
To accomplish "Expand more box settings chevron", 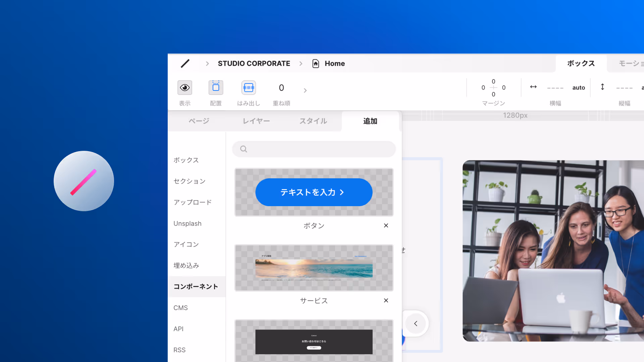I will [x=305, y=90].
